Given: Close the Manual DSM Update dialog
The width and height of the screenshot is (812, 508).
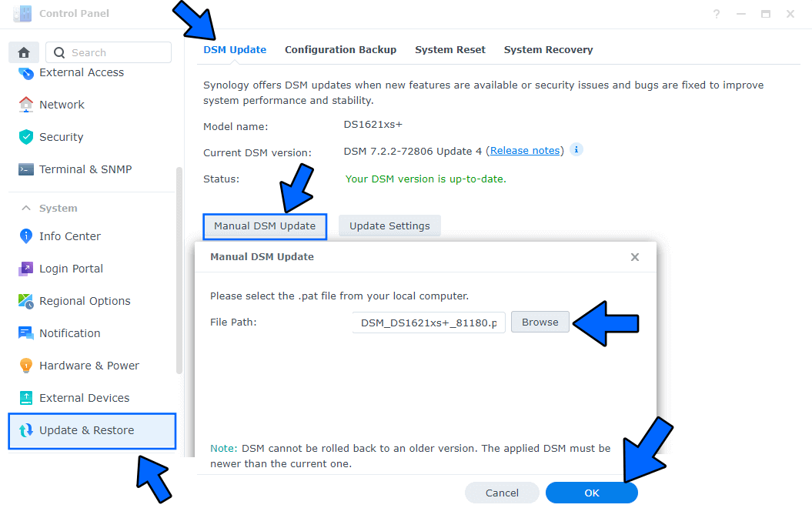Looking at the screenshot, I should point(635,257).
